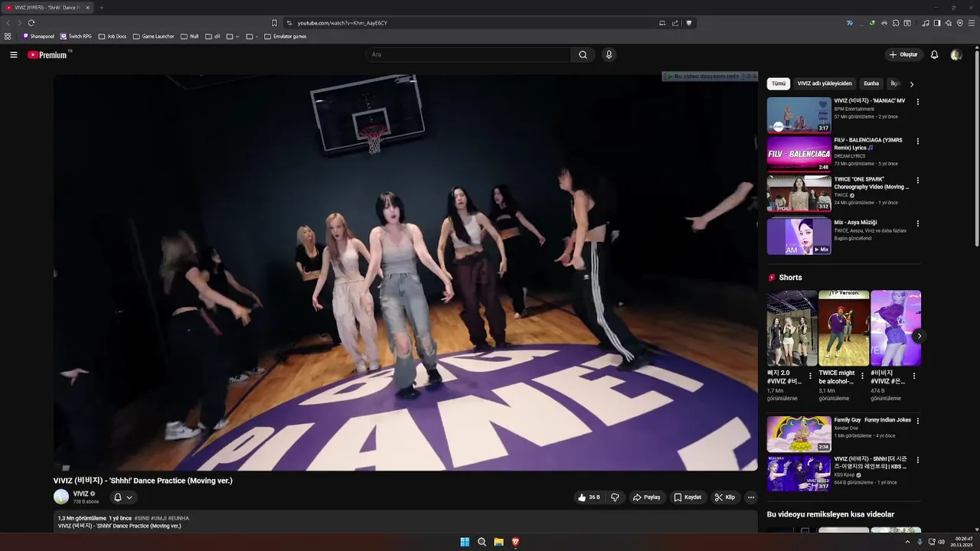Viewport: 980px width, 551px height.
Task: Click the Klip clip button
Action: (725, 497)
